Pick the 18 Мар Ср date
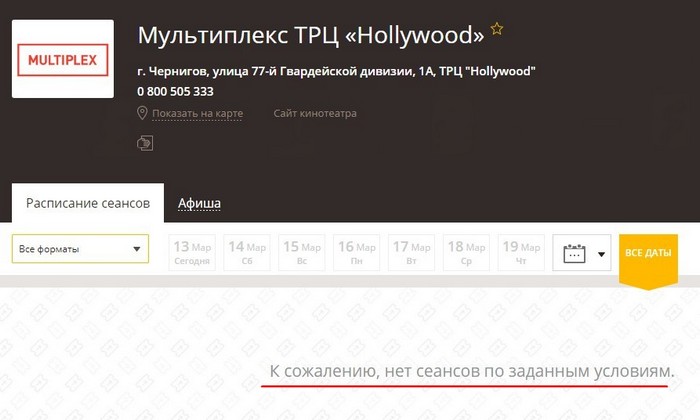The height and width of the screenshot is (420, 700). 466,253
